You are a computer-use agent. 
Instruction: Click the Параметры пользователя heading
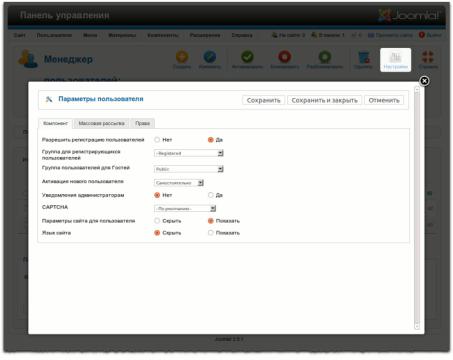[101, 99]
